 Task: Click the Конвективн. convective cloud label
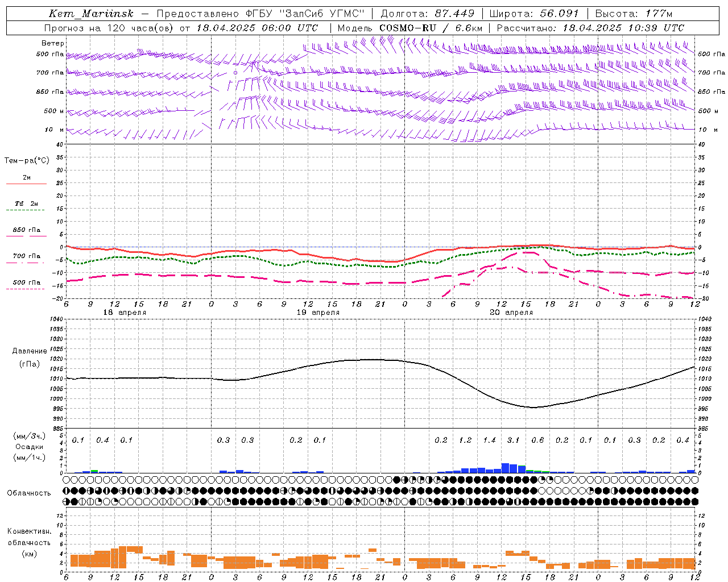(x=29, y=531)
